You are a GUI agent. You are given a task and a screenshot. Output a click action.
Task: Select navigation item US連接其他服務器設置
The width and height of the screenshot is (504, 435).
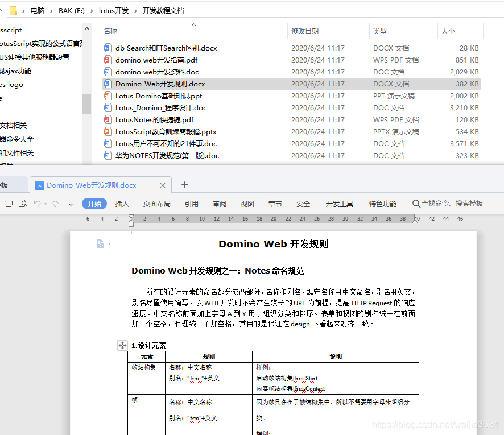(35, 57)
